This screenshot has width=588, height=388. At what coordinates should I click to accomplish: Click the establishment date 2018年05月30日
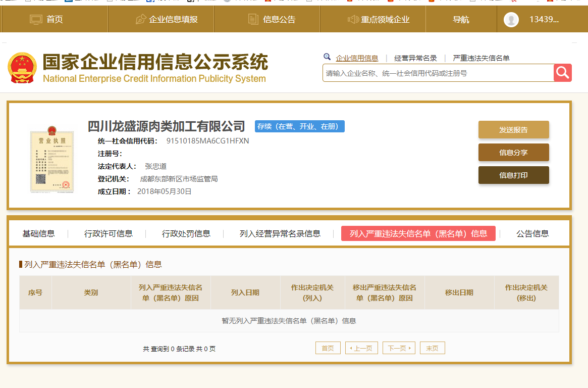[x=164, y=192]
